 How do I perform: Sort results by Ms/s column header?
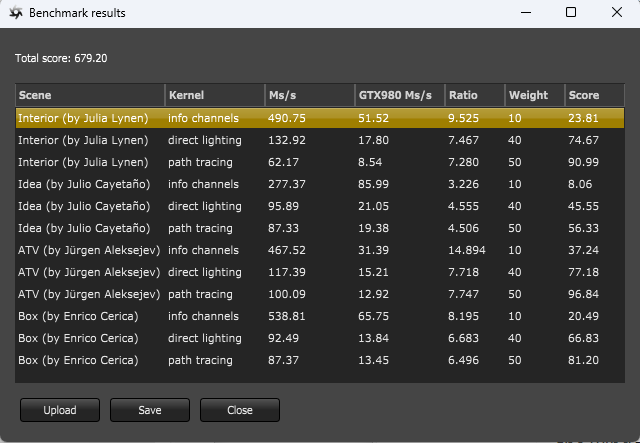coord(308,96)
